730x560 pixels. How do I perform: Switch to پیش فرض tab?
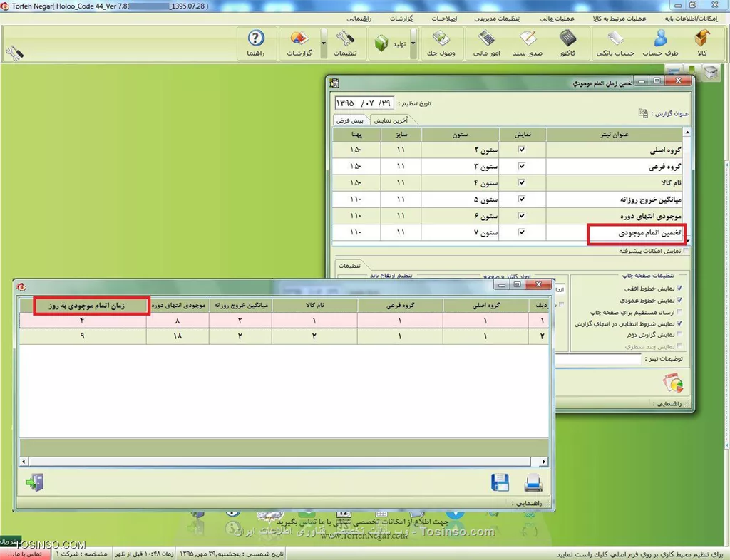click(350, 120)
